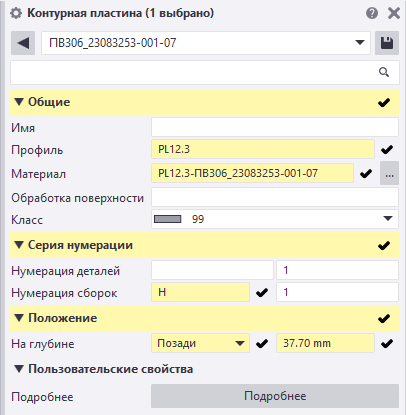Open the Позади depth position dropdown

coord(200,343)
